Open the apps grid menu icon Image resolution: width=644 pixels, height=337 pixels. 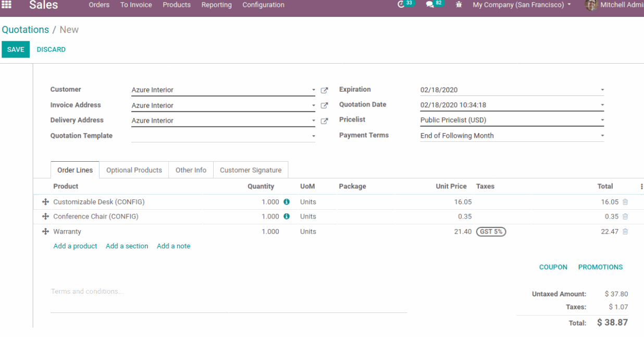[7, 5]
